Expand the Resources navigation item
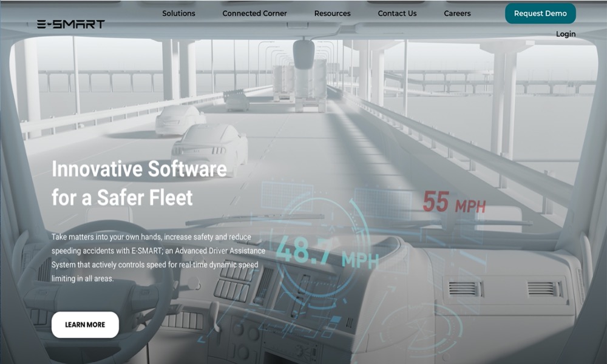Image resolution: width=607 pixels, height=364 pixels. coord(332,13)
